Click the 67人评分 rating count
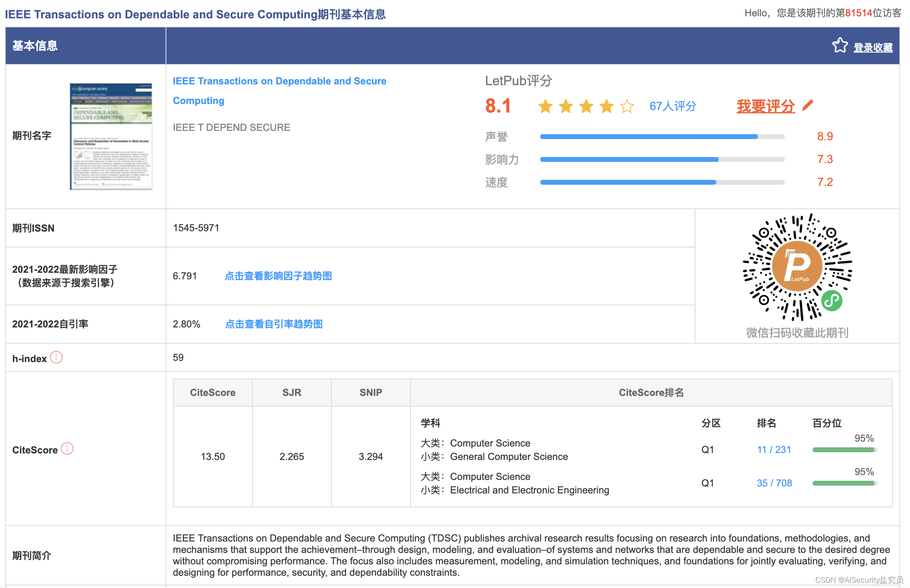The width and height of the screenshot is (910, 588). point(673,106)
